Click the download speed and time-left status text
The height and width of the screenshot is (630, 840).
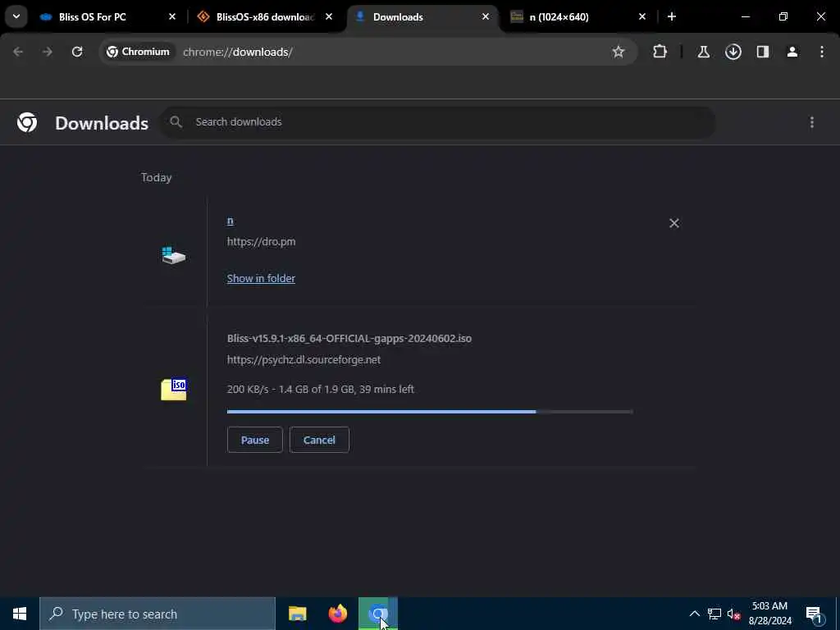[321, 389]
